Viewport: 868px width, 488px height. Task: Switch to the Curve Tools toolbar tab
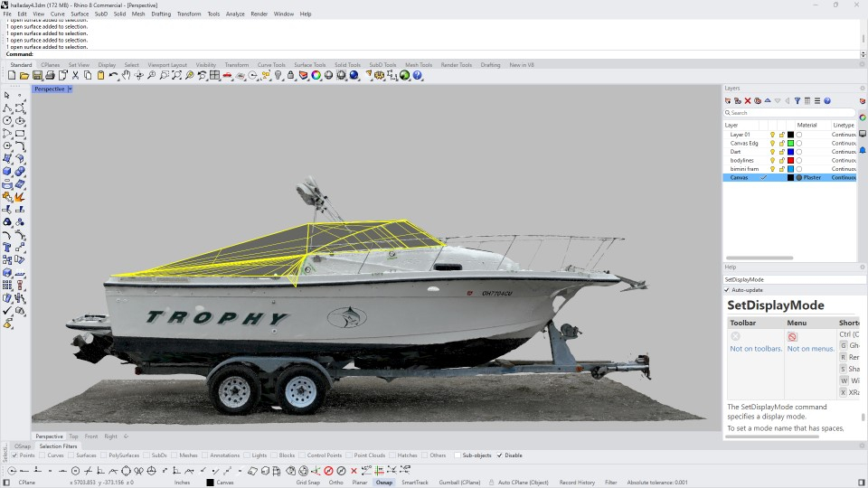(270, 65)
